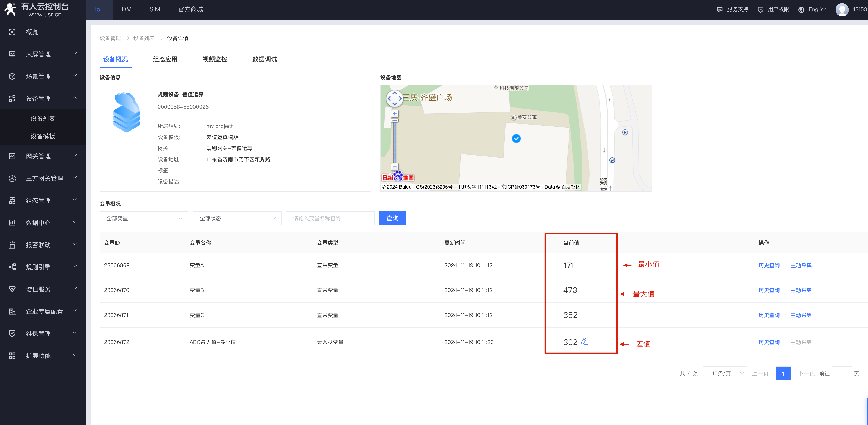Click 下一页 pagination button

click(x=806, y=374)
